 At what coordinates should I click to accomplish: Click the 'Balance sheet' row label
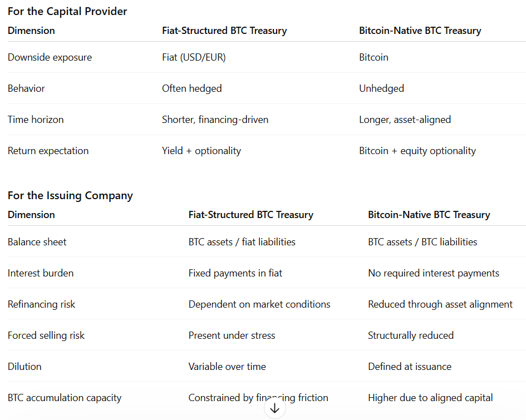click(x=37, y=242)
